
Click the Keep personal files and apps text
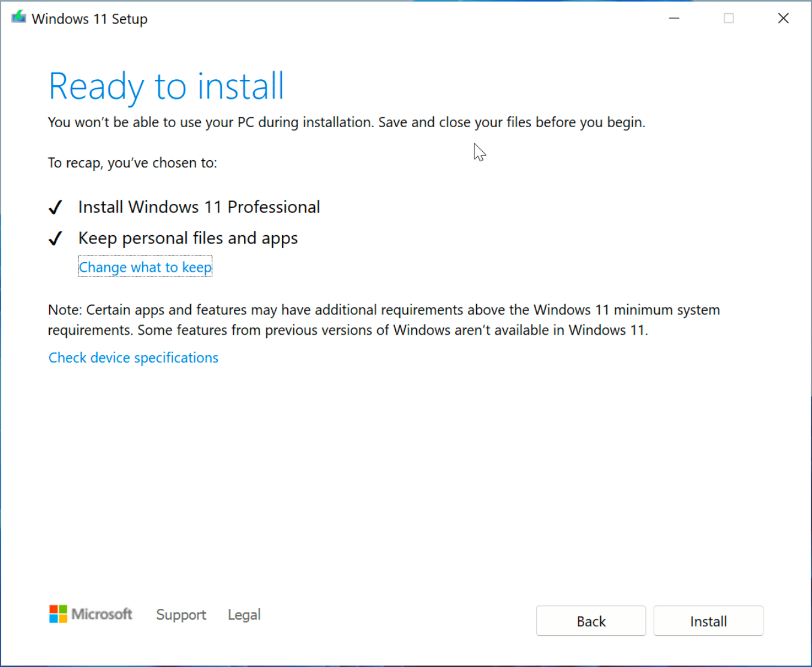coord(188,238)
